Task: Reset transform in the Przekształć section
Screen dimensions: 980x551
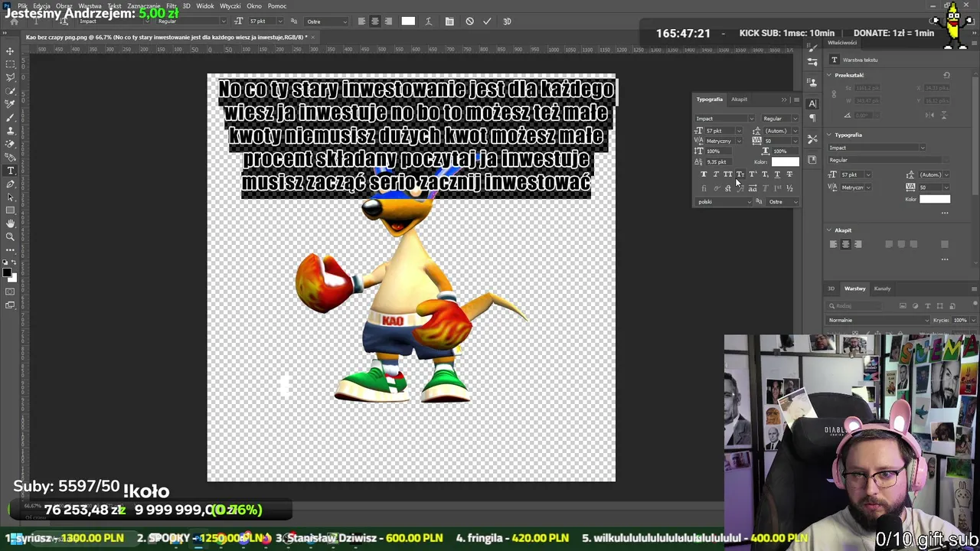Action: coord(946,75)
